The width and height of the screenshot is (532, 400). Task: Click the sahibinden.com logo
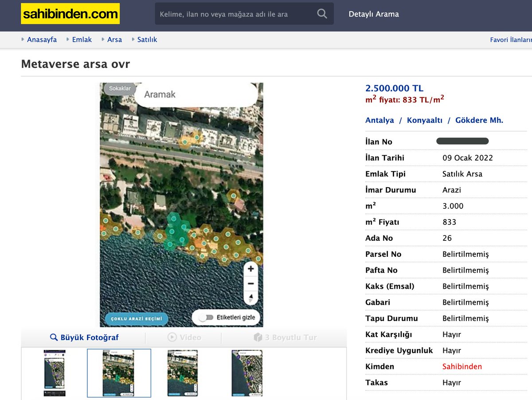coord(70,14)
